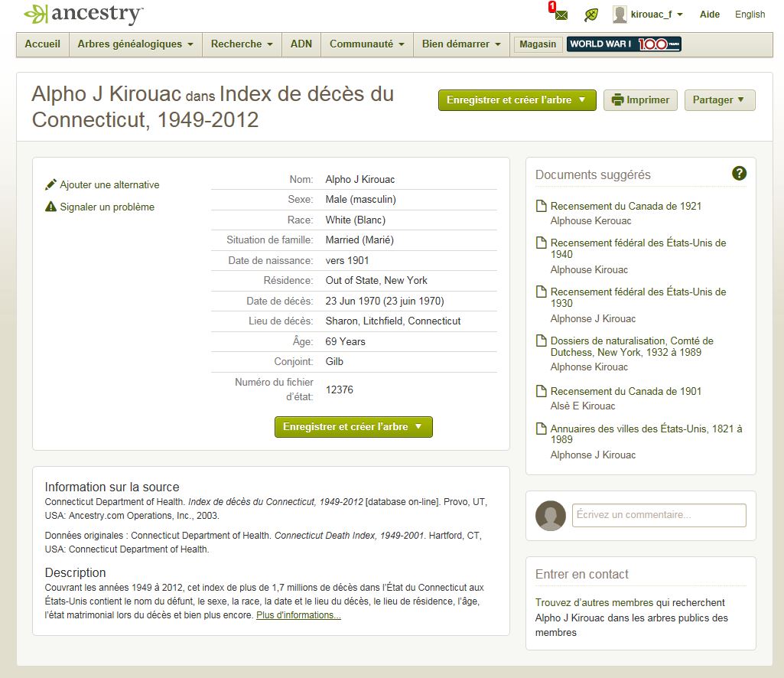Click the Documents suggérés heading
This screenshot has height=678, width=784.
(593, 174)
